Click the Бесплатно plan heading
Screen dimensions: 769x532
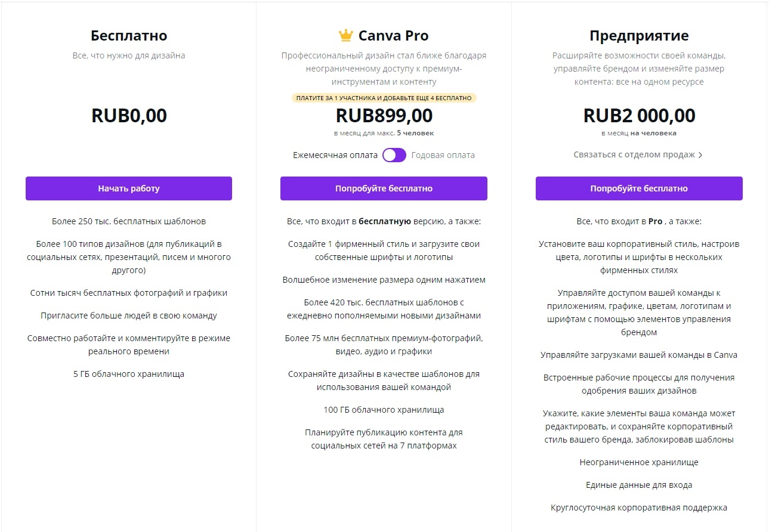[x=129, y=36]
